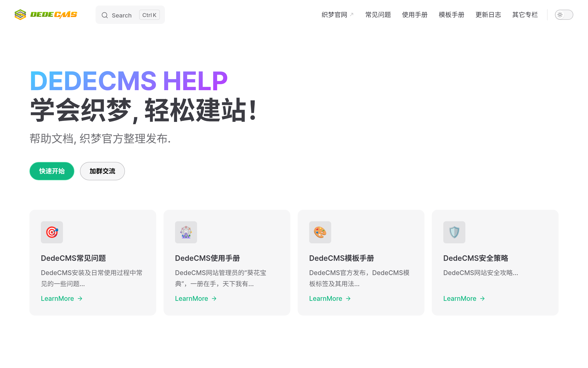The image size is (588, 368).
Task: Open the DedeCMS模板手册 card title
Action: tap(341, 258)
